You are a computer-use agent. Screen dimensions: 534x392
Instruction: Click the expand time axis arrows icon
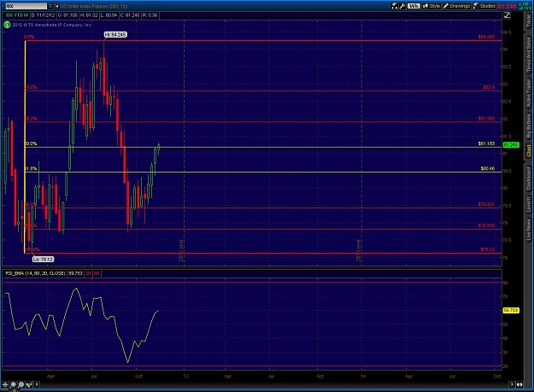point(519,384)
